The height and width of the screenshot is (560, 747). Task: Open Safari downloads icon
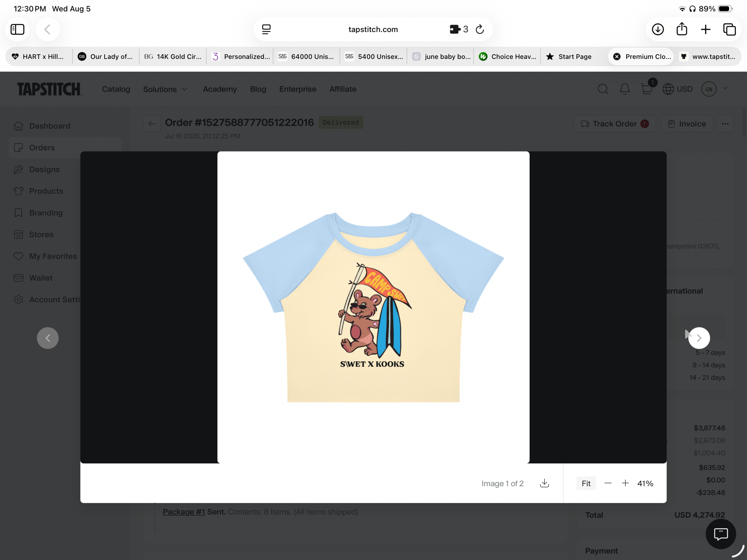[x=657, y=29]
